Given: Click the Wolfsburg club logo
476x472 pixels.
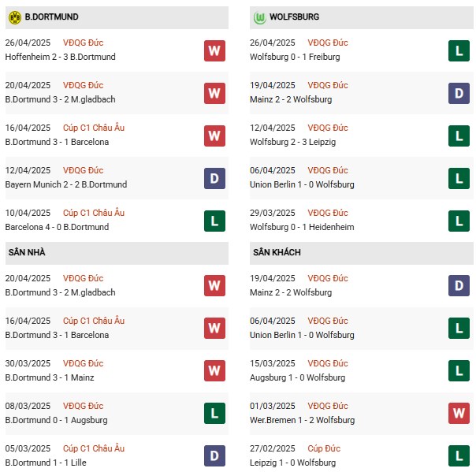Looking at the screenshot, I should point(260,17).
